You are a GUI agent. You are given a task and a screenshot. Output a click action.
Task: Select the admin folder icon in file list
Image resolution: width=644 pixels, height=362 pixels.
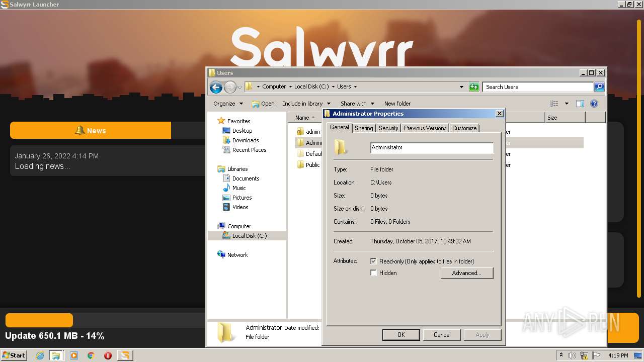pyautogui.click(x=300, y=132)
